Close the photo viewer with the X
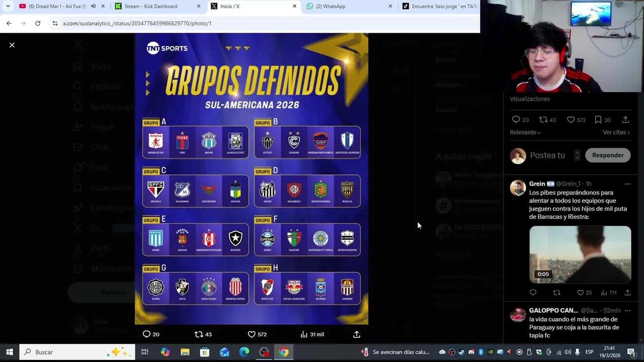 [x=12, y=45]
